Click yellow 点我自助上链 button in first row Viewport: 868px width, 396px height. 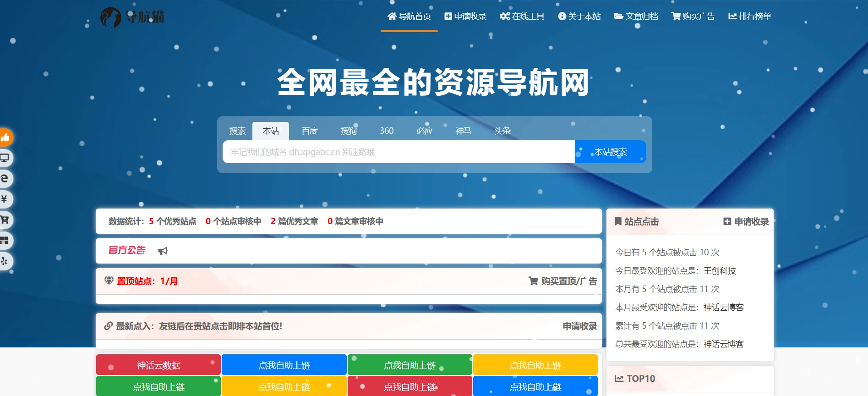[x=535, y=365]
